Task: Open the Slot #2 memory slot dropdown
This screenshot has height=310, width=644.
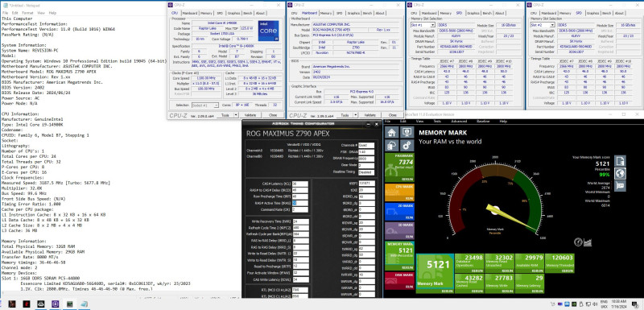Action: pyautogui.click(x=543, y=25)
